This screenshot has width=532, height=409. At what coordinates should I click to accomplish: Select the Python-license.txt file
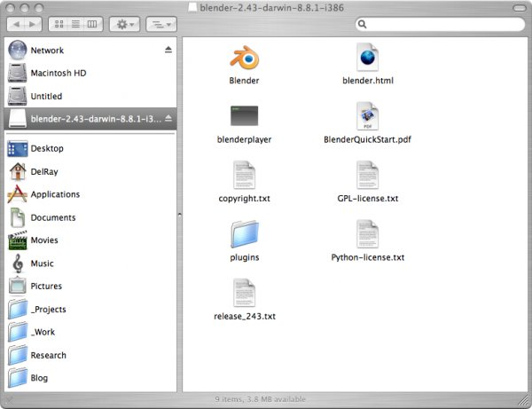367,233
